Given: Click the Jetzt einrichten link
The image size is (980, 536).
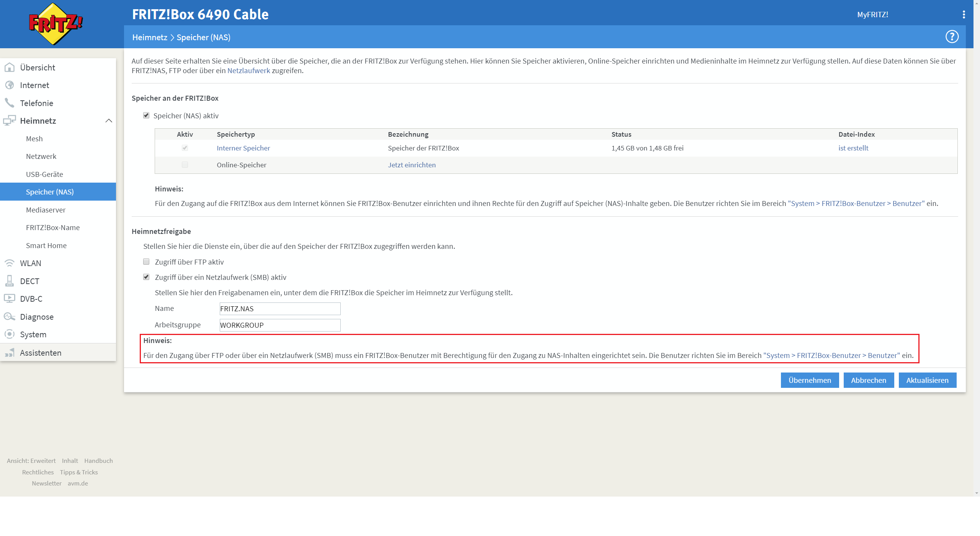Looking at the screenshot, I should [412, 165].
